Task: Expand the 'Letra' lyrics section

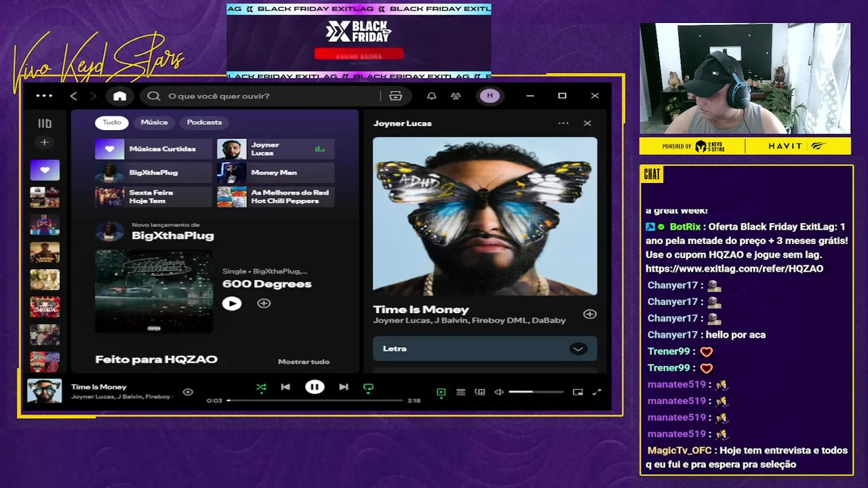Action: click(485, 348)
